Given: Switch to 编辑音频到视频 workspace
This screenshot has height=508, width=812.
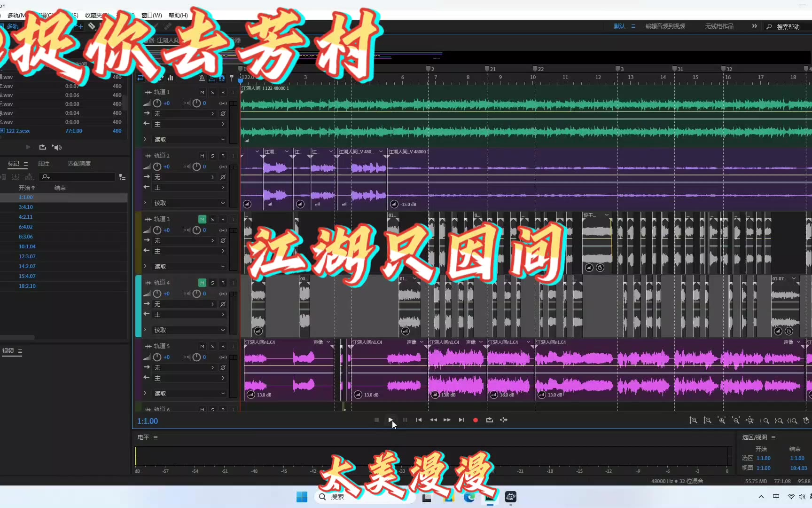Looking at the screenshot, I should (665, 26).
